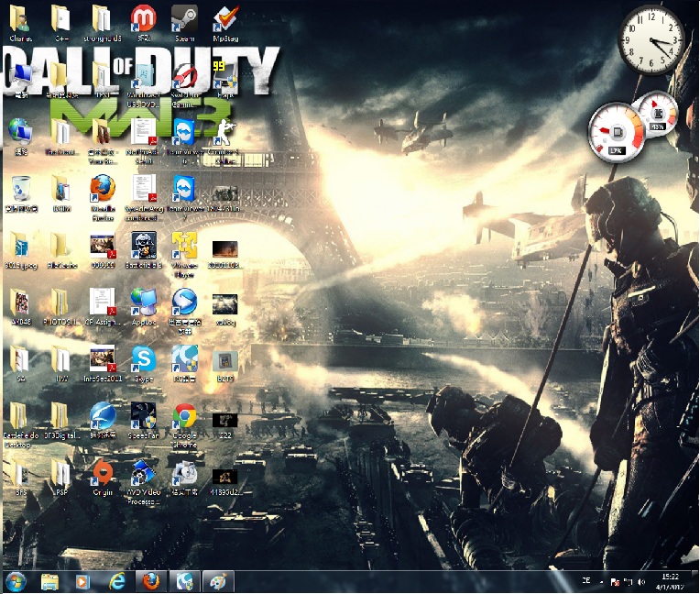Open Internet Explorer from the taskbar
This screenshot has height=594, width=700.
pos(117,582)
